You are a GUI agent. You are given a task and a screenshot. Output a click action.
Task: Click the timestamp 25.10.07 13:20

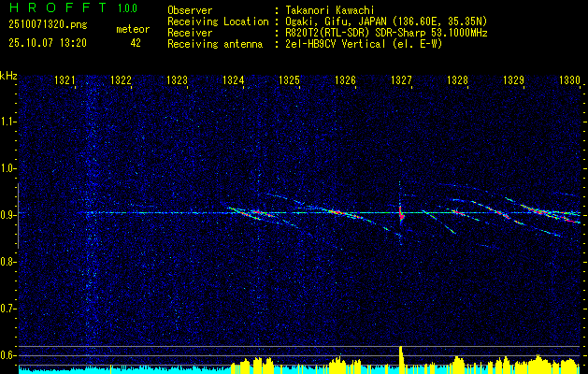coord(48,43)
